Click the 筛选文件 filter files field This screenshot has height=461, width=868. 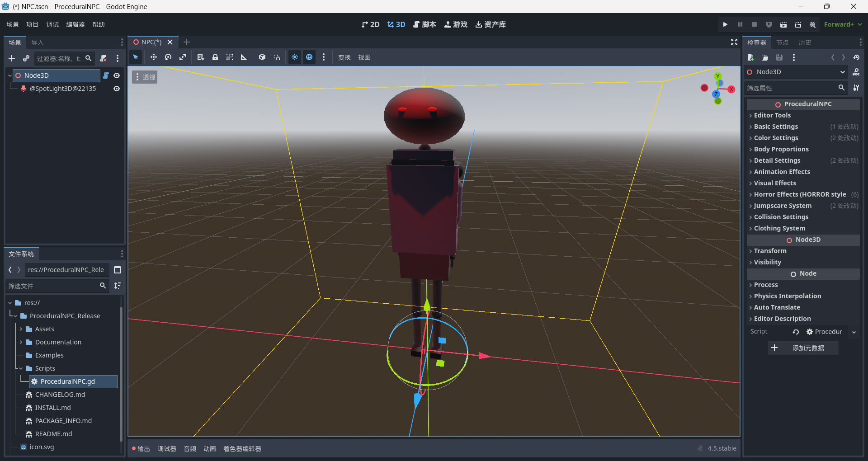coord(58,286)
